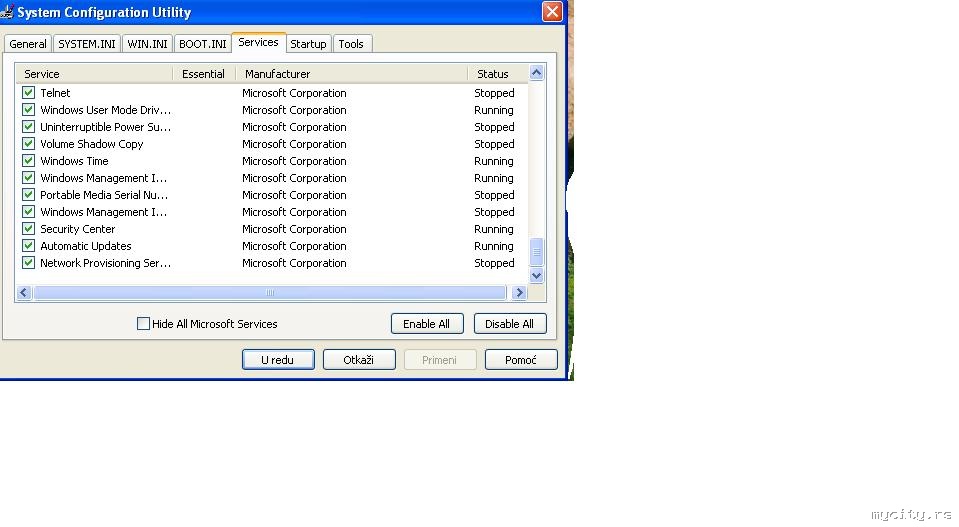This screenshot has width=959, height=527.
Task: Click Security Center's Microsoft Corporation cell
Action: [294, 229]
